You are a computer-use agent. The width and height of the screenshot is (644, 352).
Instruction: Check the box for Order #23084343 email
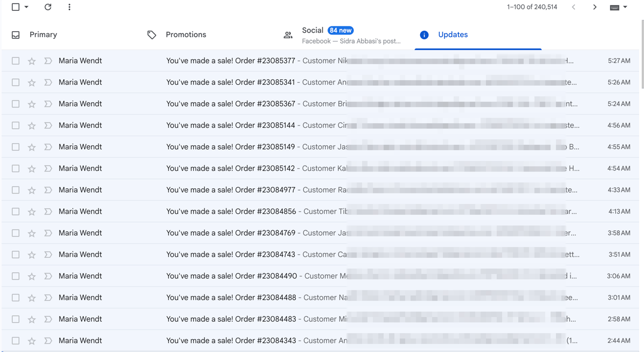point(16,341)
